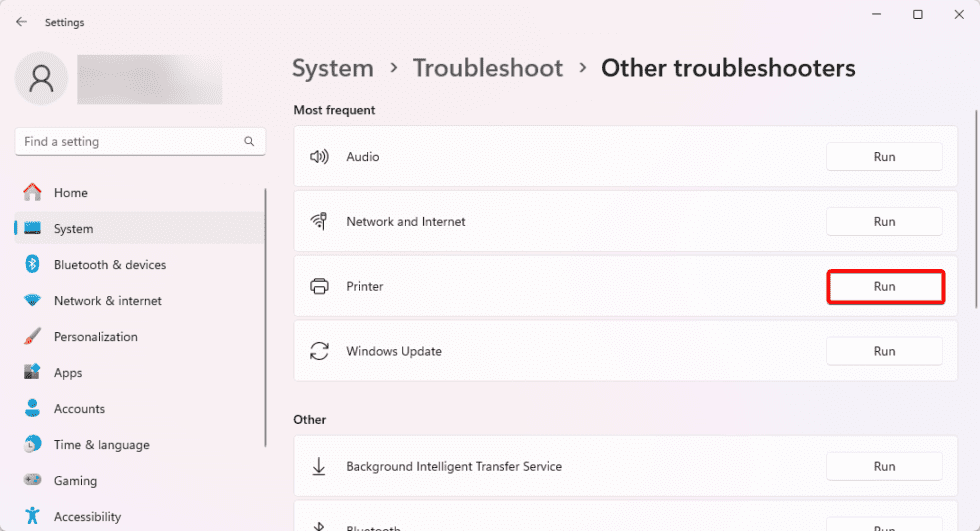Click the Audio speaker icon
This screenshot has width=980, height=531.
coord(319,157)
